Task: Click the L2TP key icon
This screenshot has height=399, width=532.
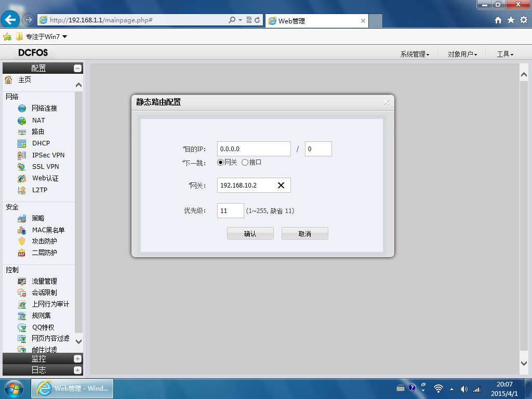Action: coord(22,190)
